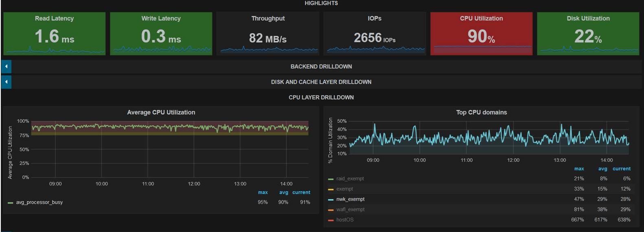Click the 2656 IOPs value
Viewport: 644px width, 232px height.
(375, 38)
